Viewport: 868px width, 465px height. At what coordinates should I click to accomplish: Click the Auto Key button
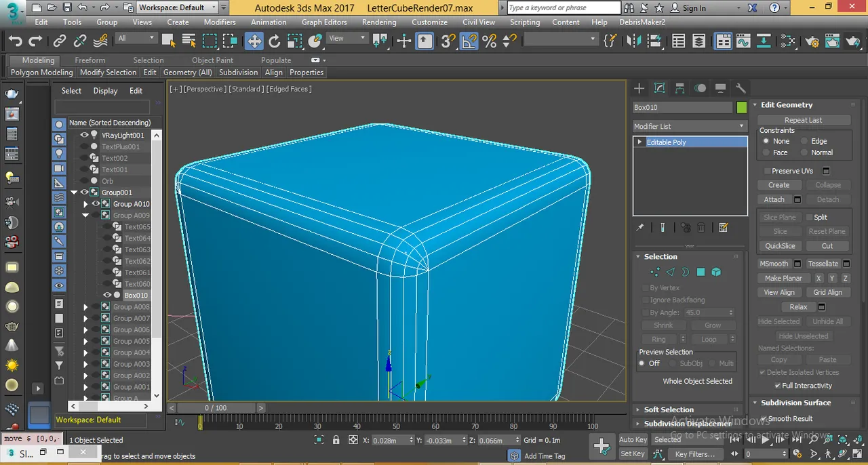coord(633,440)
